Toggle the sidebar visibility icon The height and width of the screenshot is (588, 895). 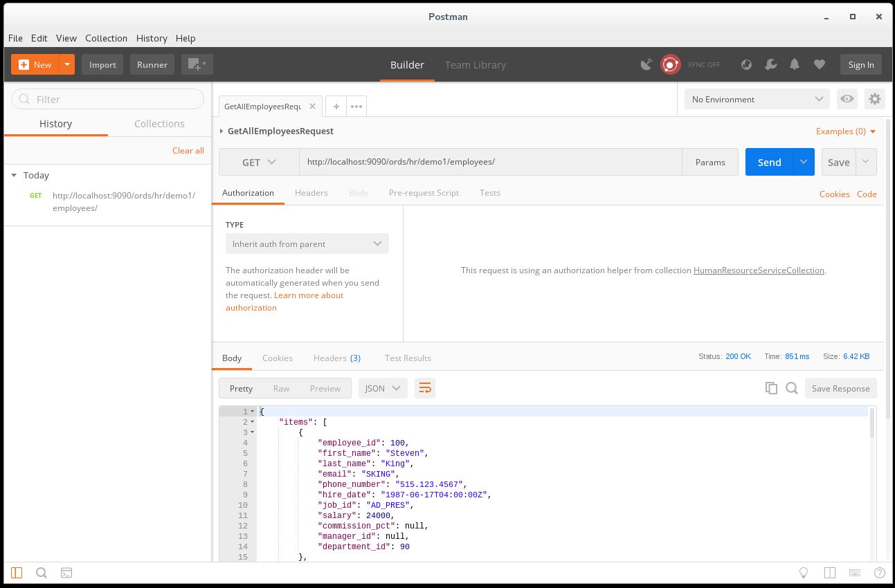[17, 573]
